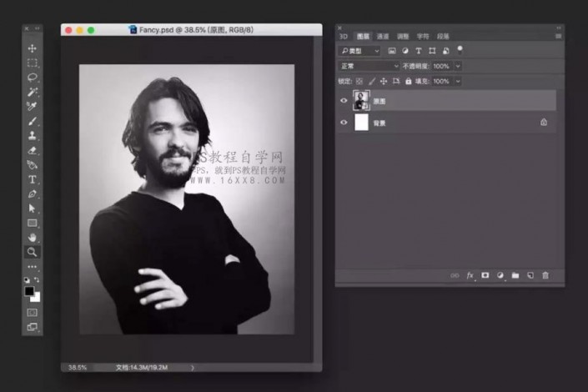Click the 不透明度 100% opacity field

point(442,66)
